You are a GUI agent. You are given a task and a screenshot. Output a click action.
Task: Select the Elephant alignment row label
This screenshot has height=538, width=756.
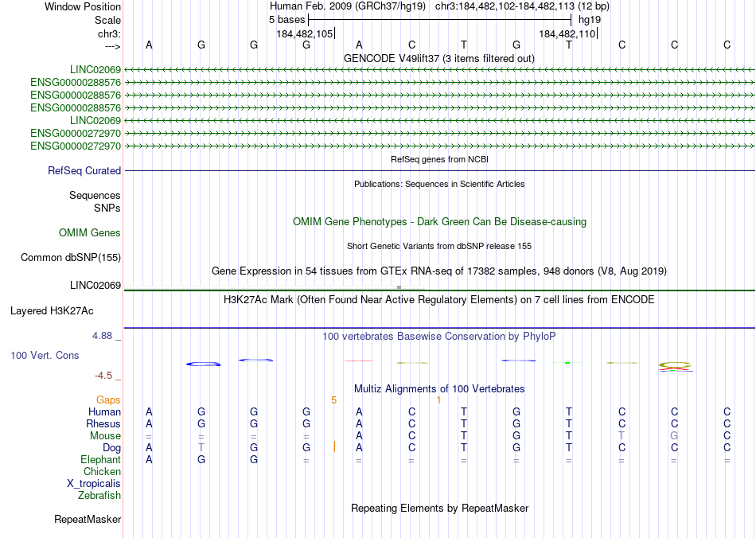pyautogui.click(x=100, y=459)
